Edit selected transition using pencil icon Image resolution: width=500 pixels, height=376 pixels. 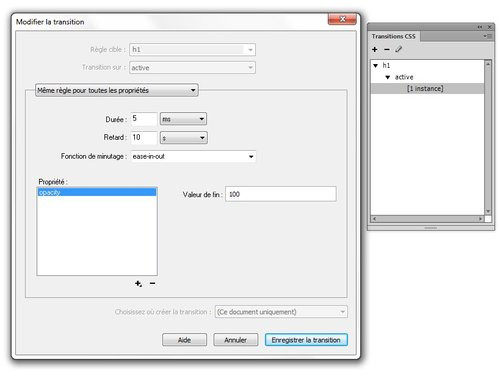tap(398, 49)
